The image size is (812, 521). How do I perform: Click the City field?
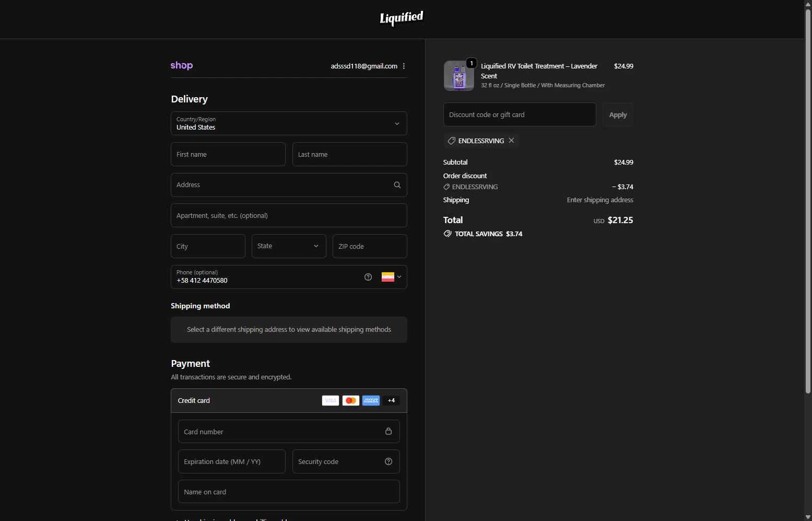[208, 246]
